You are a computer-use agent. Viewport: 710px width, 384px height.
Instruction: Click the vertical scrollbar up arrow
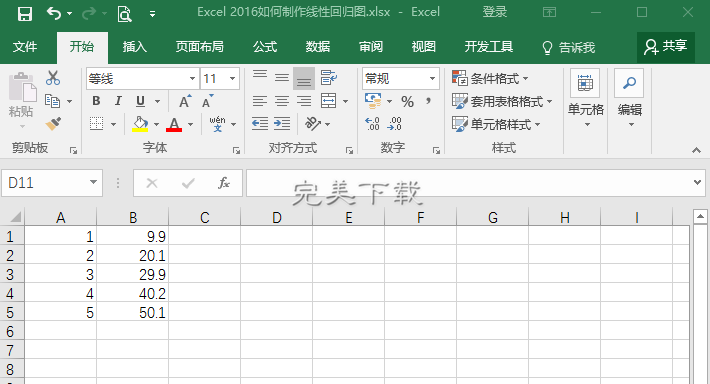pyautogui.click(x=700, y=216)
